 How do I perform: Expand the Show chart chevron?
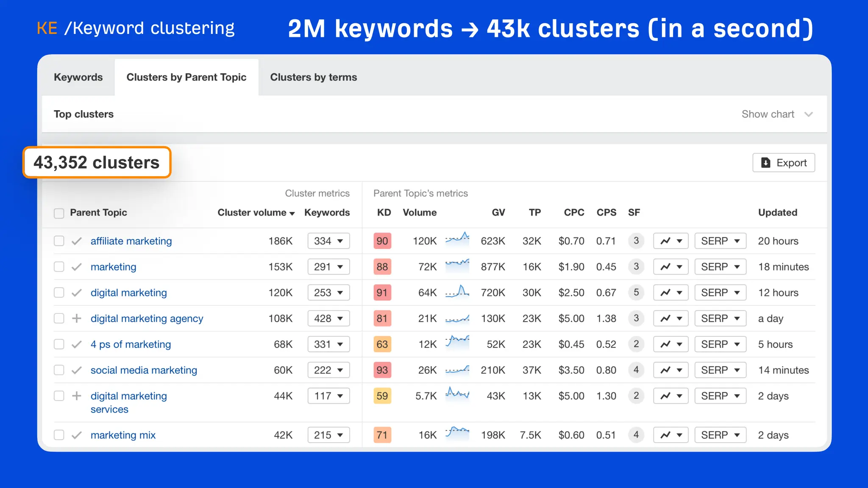click(x=808, y=114)
